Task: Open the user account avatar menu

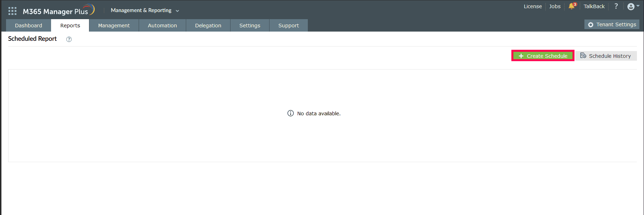Action: (x=633, y=6)
